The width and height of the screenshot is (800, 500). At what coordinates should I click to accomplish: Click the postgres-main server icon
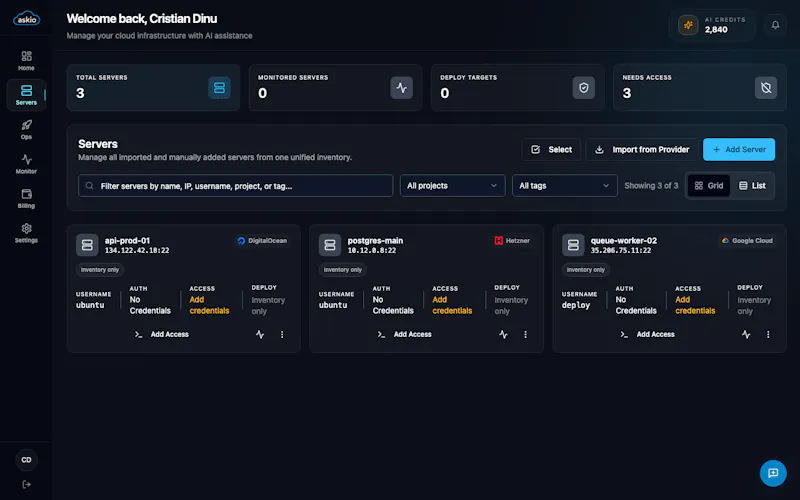coord(330,245)
